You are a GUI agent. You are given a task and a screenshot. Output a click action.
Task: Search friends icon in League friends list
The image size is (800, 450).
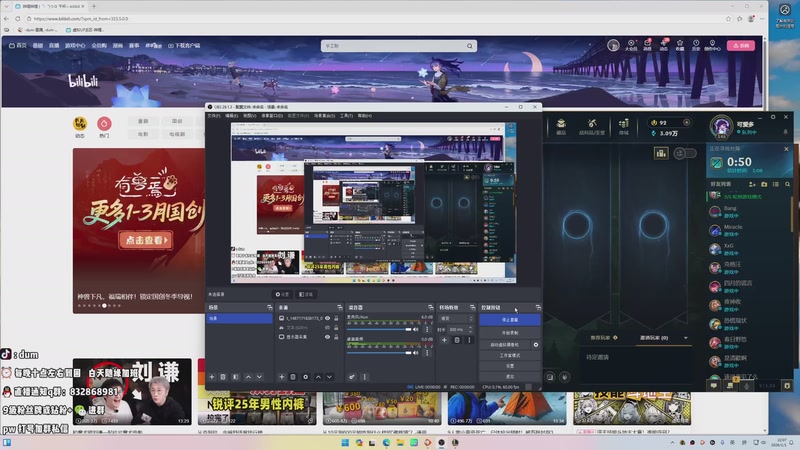(x=787, y=184)
